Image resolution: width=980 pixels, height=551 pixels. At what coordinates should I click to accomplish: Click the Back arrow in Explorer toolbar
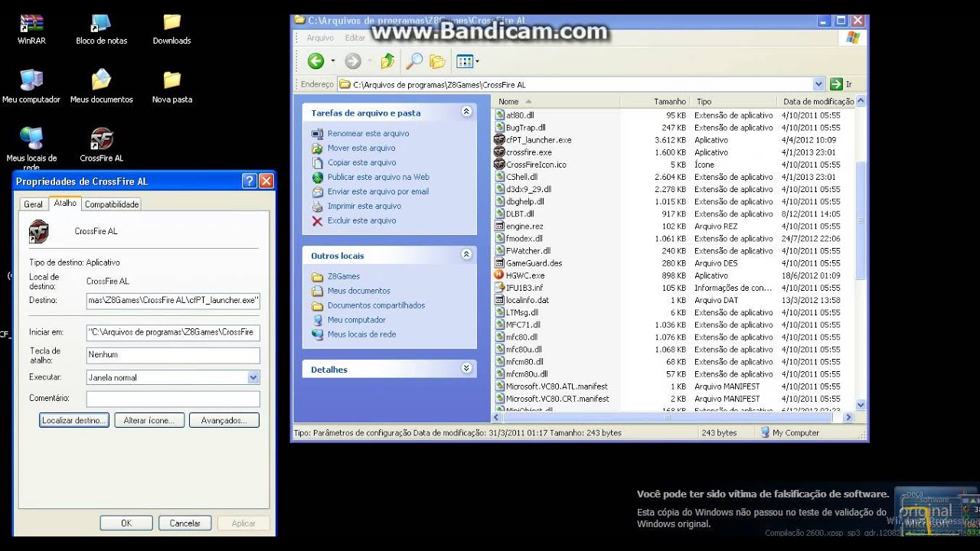[315, 61]
